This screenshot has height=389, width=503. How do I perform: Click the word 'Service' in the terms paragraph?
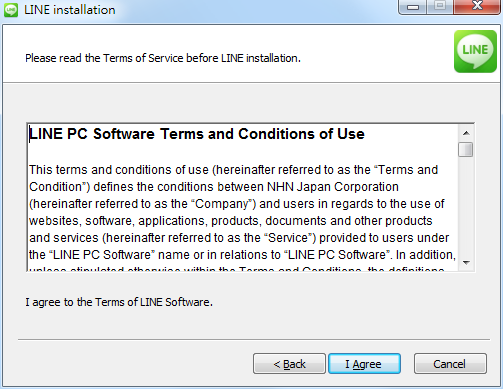[x=288, y=238]
